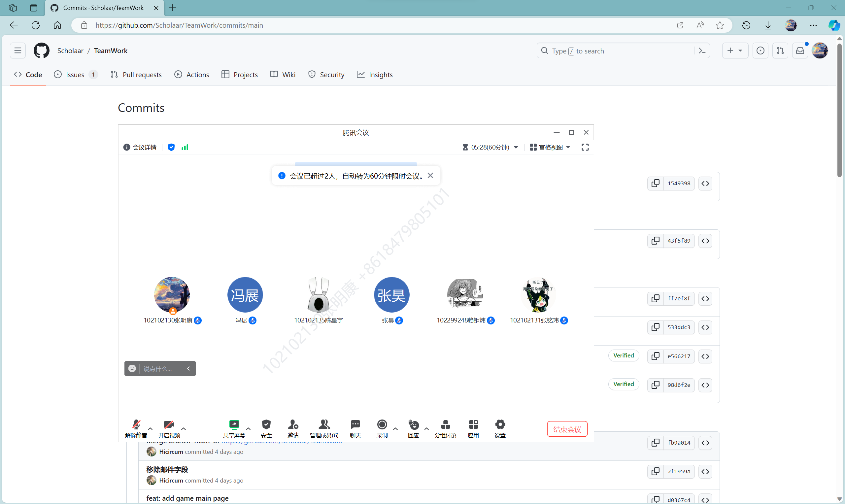This screenshot has height=504, width=845.
Task: Click Verified badge for commit e566217
Action: (624, 355)
